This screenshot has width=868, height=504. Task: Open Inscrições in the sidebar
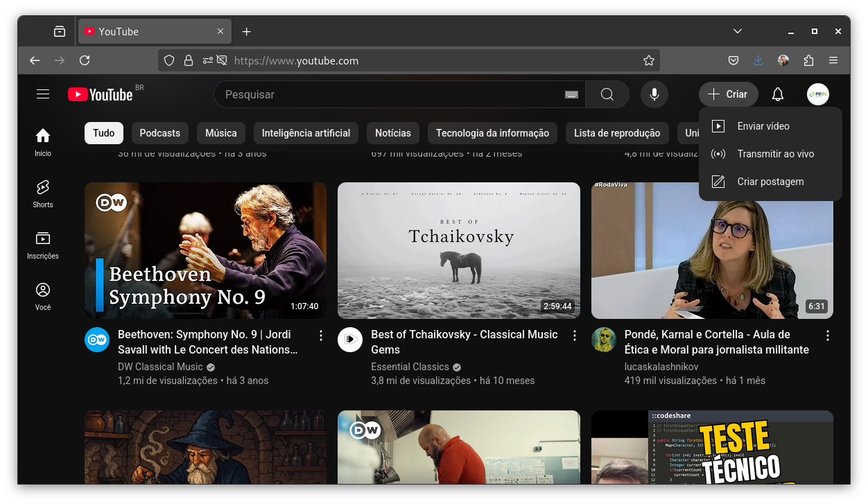tap(43, 245)
